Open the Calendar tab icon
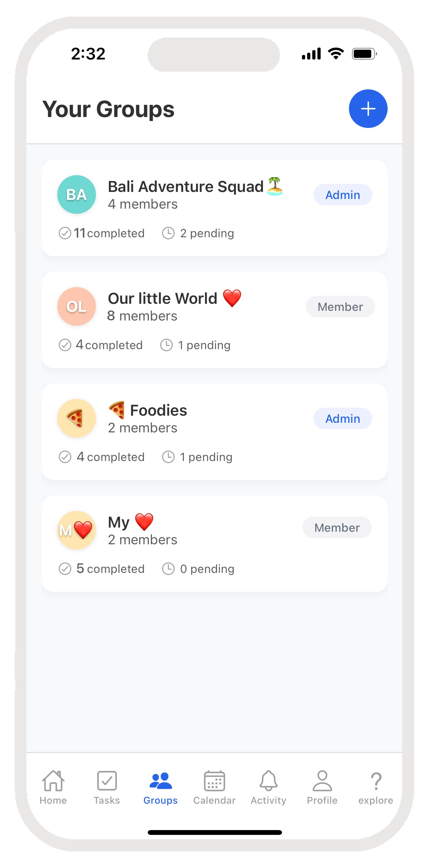This screenshot has height=868, width=423. 214,781
